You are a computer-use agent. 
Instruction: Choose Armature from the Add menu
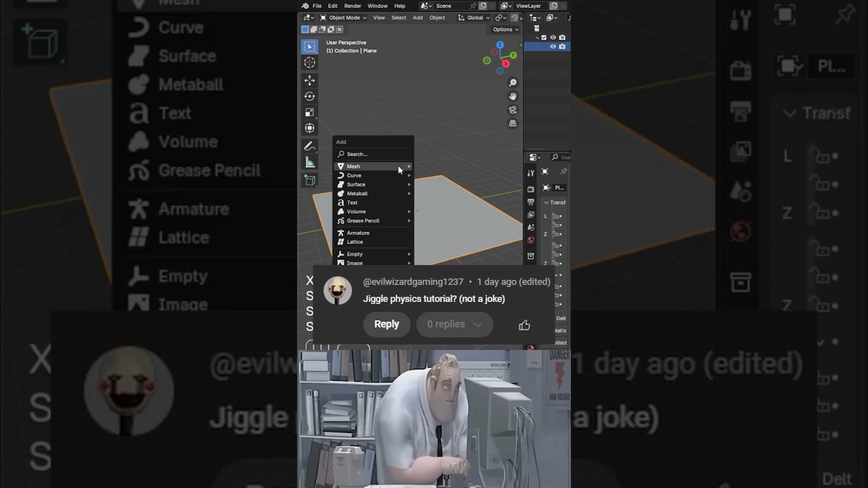[x=374, y=232]
